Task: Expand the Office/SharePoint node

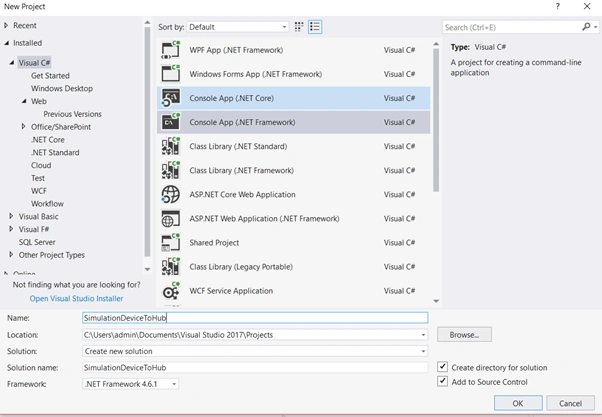Action: [x=23, y=127]
